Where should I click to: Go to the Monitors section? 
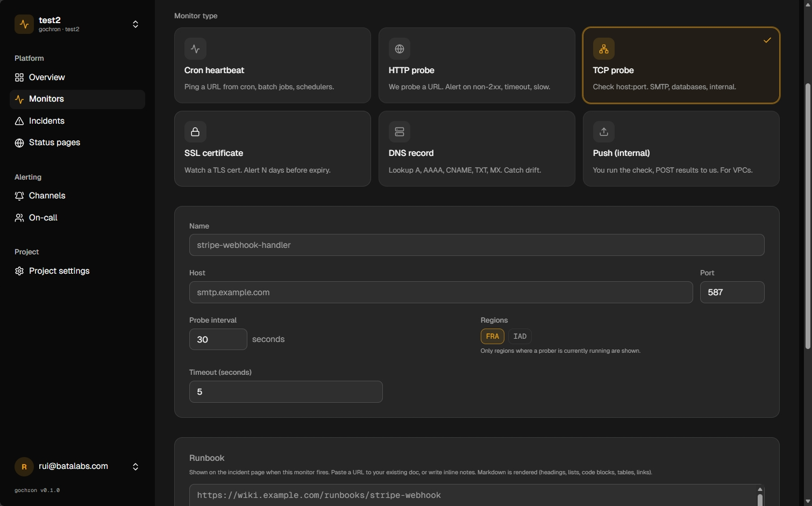coord(77,99)
